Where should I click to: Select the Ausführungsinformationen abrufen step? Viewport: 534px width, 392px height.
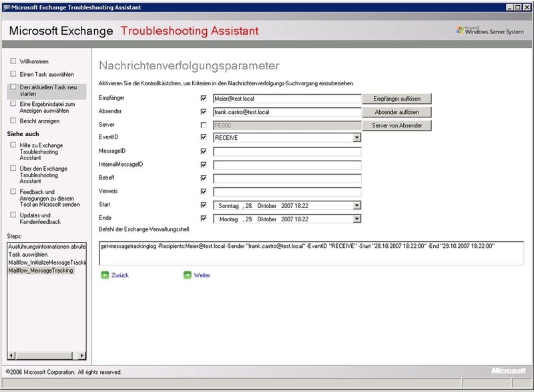(47, 247)
